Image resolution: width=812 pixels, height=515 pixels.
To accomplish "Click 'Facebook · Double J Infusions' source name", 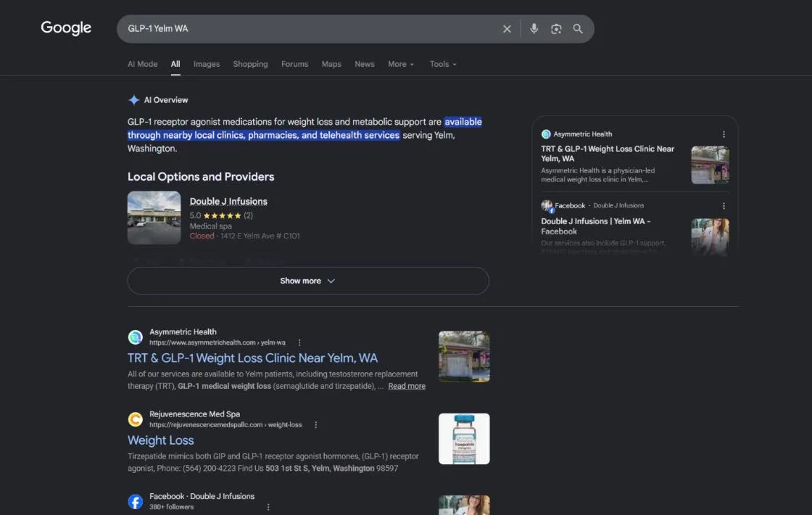I will tap(202, 496).
